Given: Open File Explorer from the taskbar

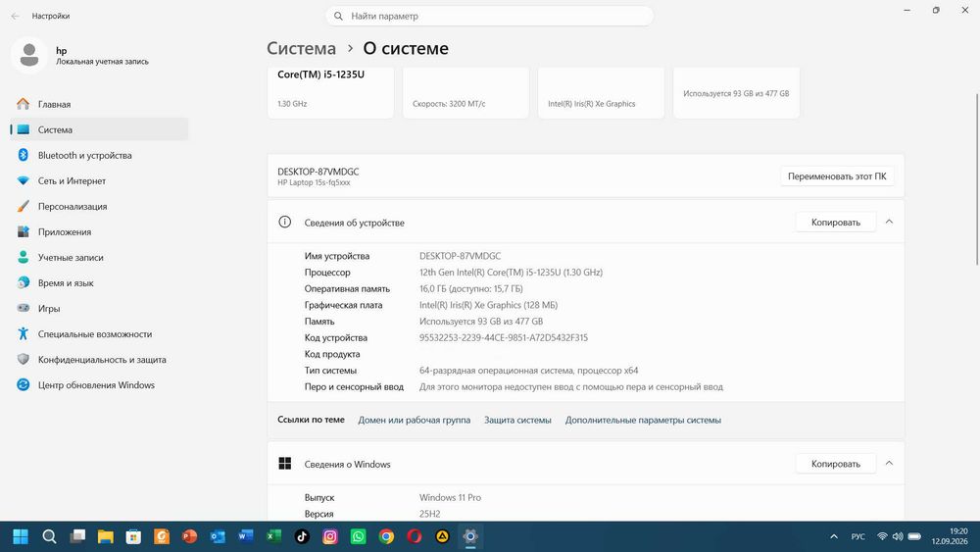Looking at the screenshot, I should click(106, 536).
